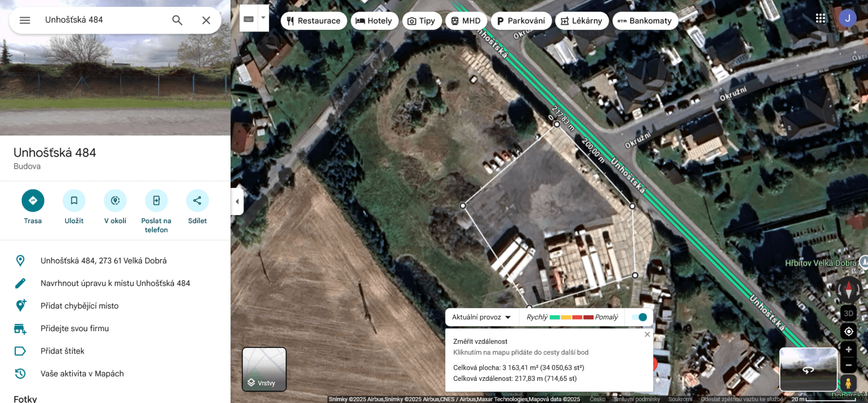Save the place with Uložit
This screenshot has height=403, width=868.
[74, 207]
